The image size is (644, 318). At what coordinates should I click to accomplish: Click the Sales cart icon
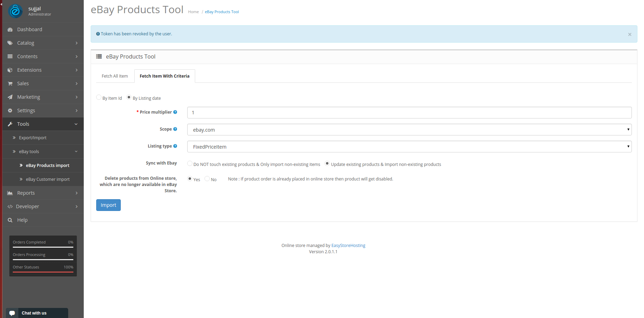10,83
